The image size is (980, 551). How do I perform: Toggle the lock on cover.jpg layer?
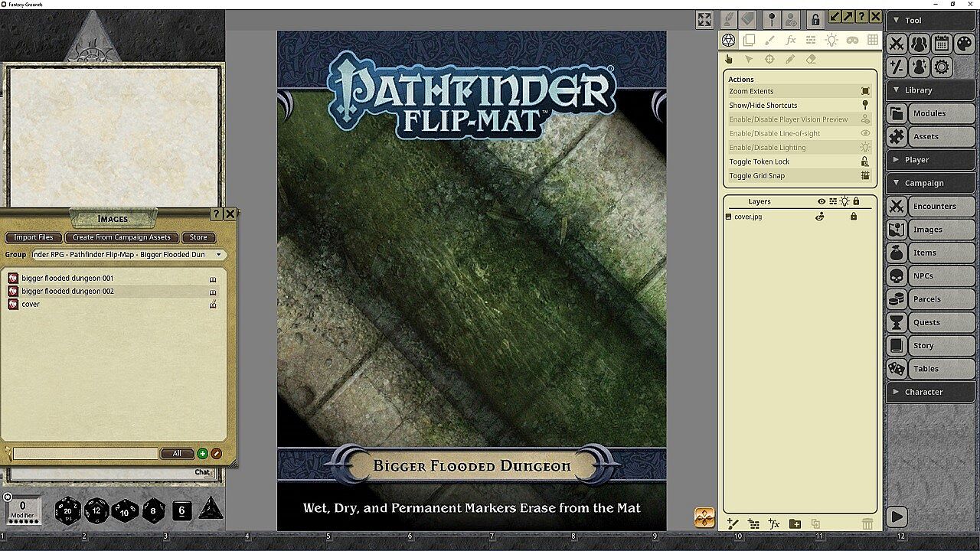(x=854, y=217)
